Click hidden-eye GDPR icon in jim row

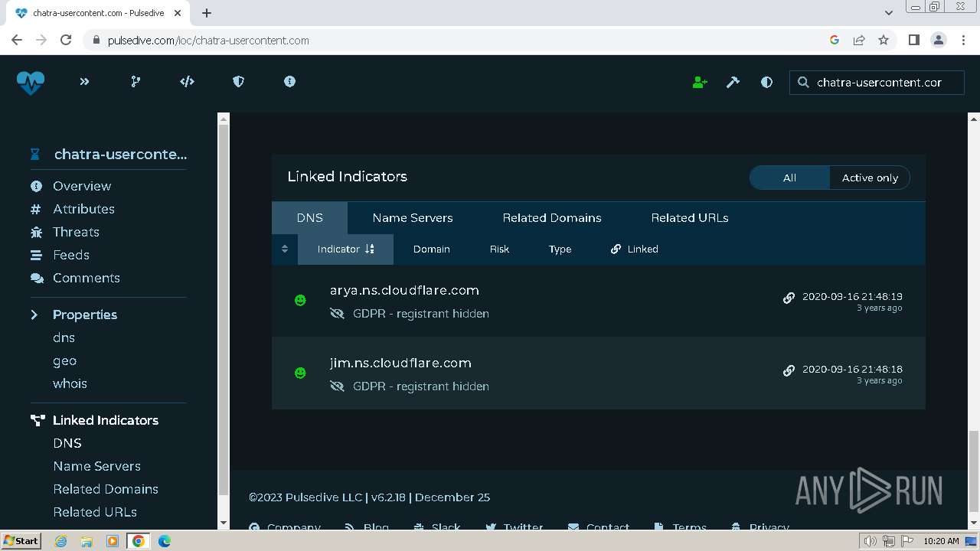click(337, 386)
